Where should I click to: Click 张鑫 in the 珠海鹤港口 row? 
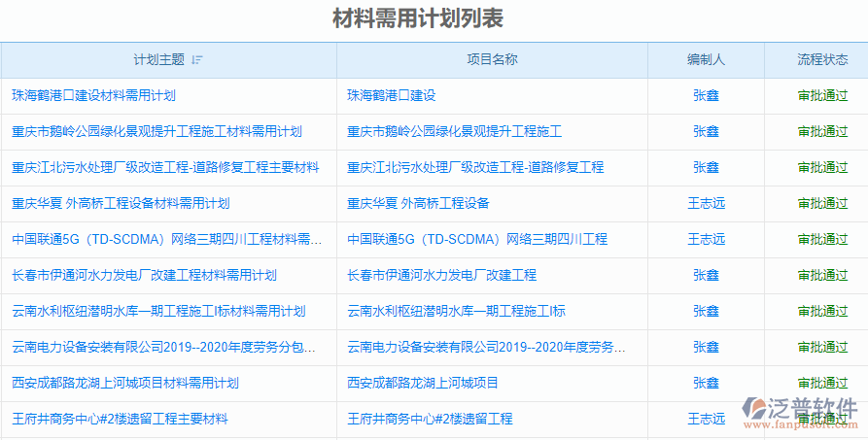point(706,95)
